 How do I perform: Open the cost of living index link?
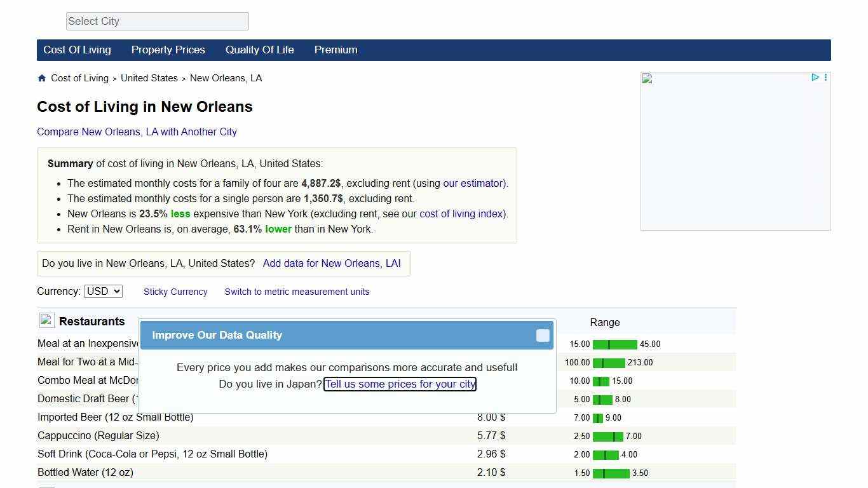click(x=462, y=213)
